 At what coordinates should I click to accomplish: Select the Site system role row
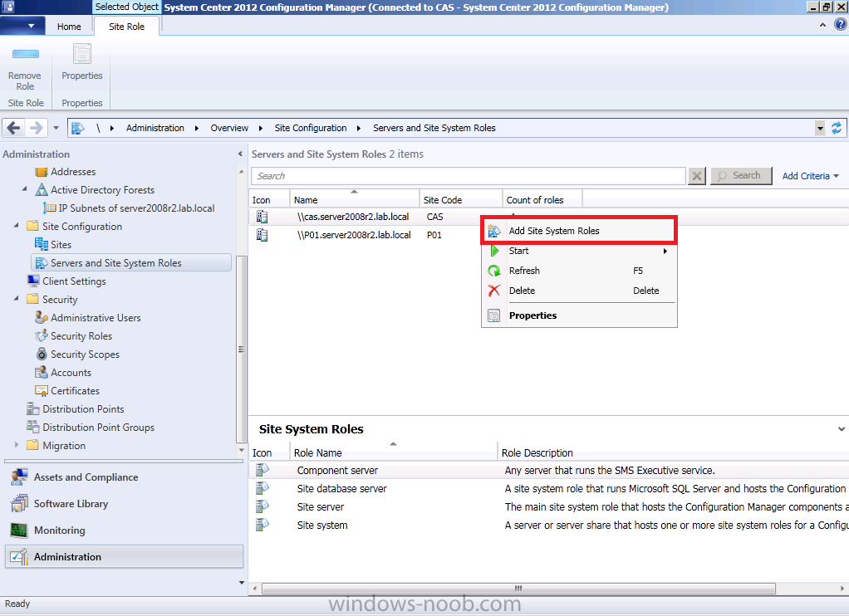(549, 525)
